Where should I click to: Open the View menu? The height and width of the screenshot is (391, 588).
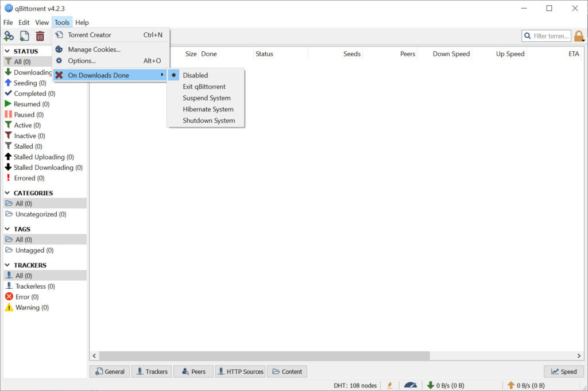click(42, 22)
